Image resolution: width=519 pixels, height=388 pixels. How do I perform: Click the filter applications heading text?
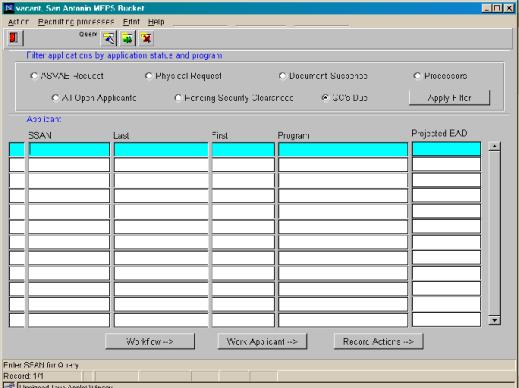pos(124,55)
